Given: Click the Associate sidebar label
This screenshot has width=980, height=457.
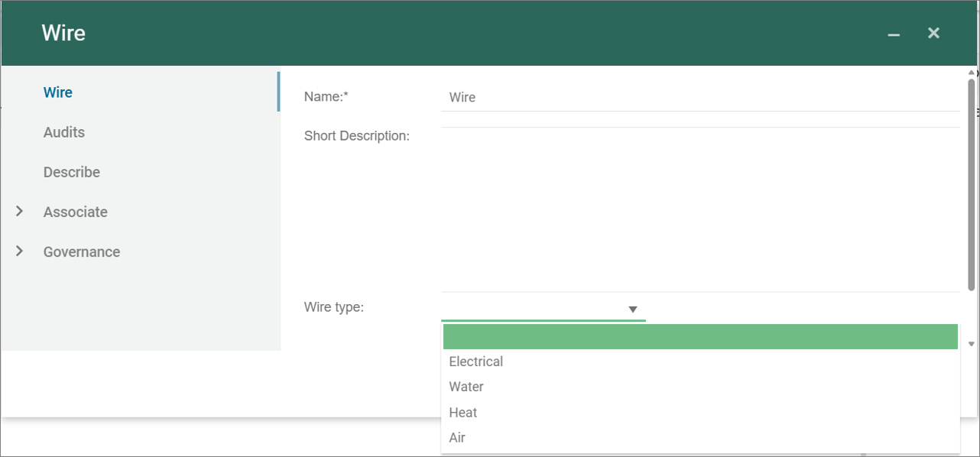Looking at the screenshot, I should coord(76,212).
